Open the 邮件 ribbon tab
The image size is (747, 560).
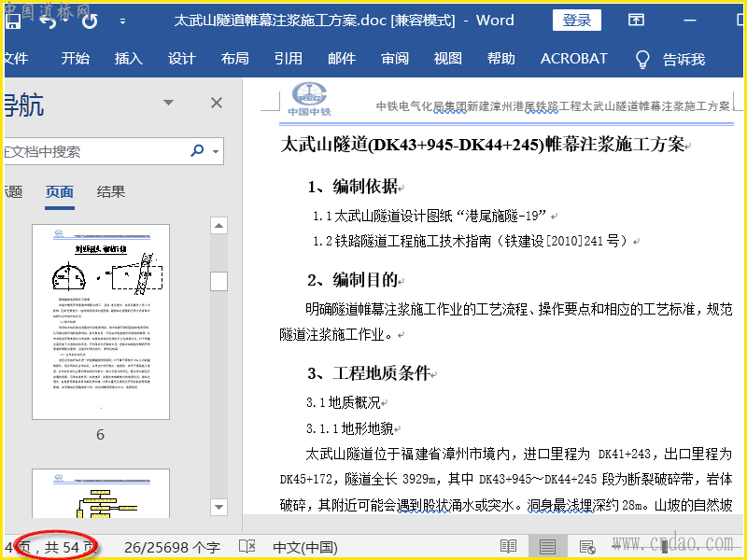[342, 59]
